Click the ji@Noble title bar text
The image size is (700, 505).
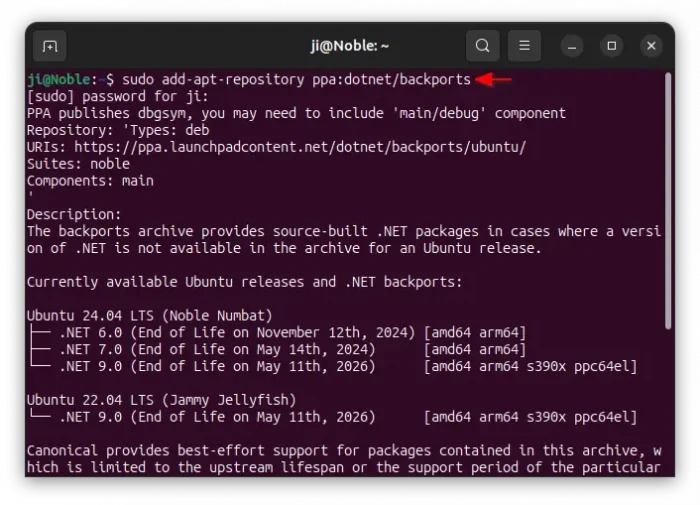click(x=350, y=46)
